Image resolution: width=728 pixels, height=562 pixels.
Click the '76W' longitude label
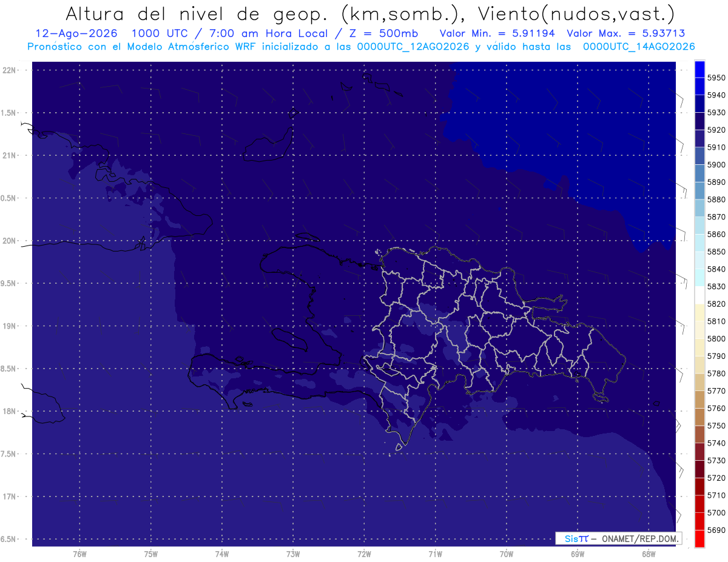point(79,554)
